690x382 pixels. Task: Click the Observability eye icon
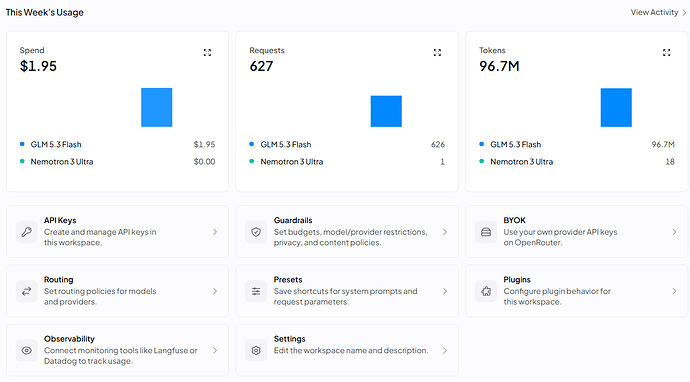coord(27,351)
